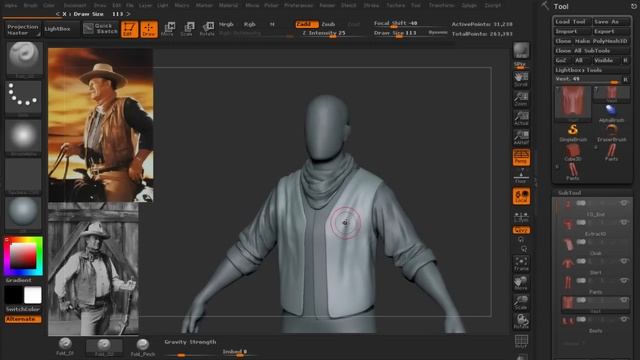Open the Transform menu
Viewport: 640px width, 360px height.
click(441, 5)
